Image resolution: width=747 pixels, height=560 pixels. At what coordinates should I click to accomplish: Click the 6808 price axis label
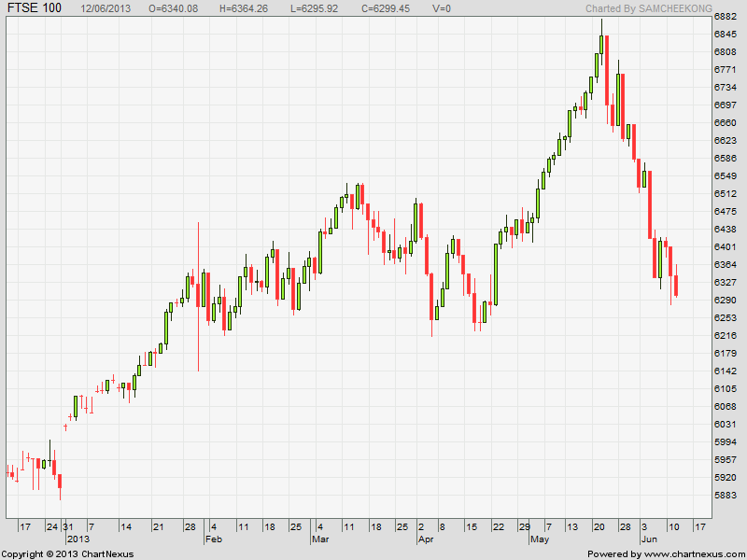[726, 52]
